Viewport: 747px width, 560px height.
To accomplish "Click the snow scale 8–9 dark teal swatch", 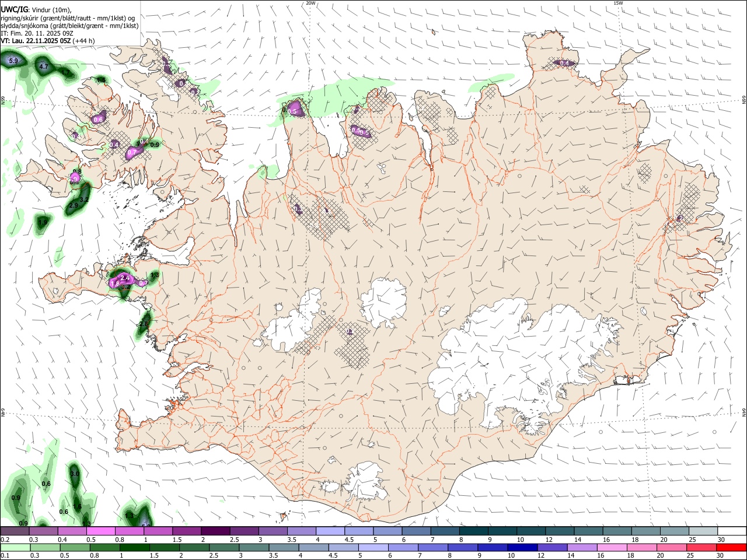I will 473,531.
